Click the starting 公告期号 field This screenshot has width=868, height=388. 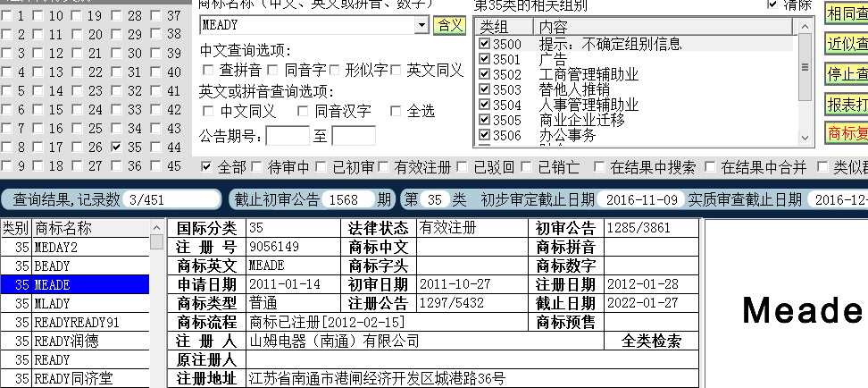click(x=288, y=136)
